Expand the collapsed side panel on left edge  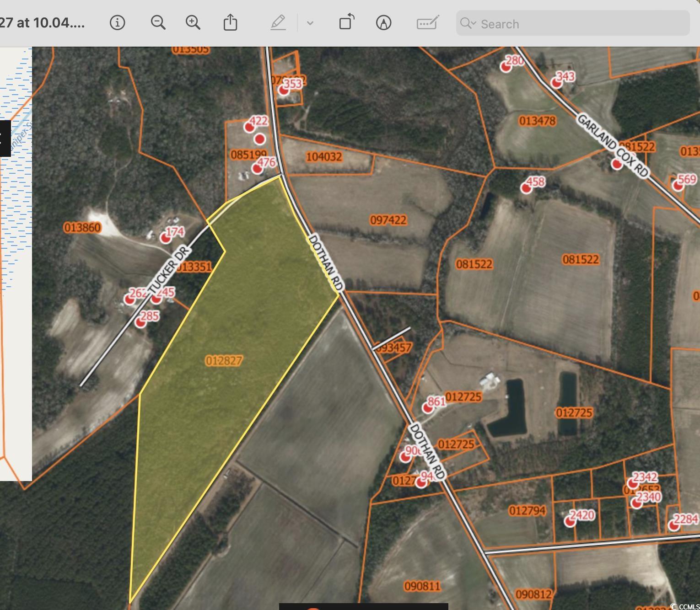5,138
